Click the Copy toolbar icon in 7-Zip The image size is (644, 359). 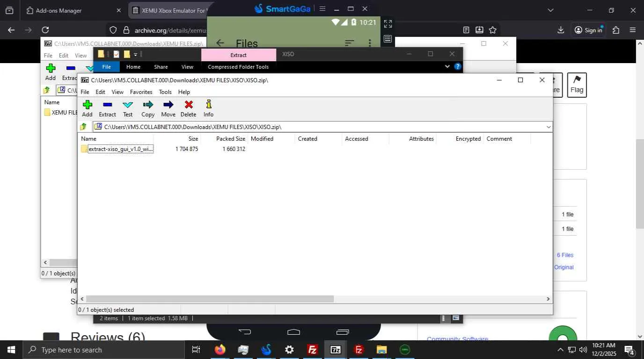point(148,108)
